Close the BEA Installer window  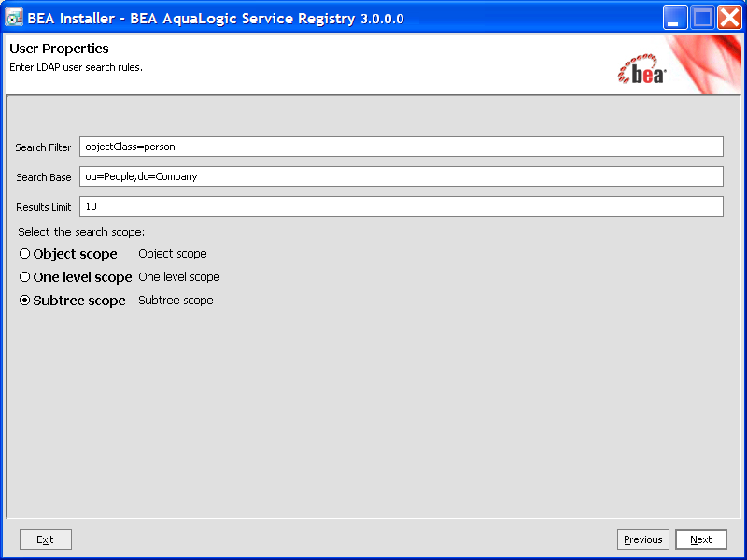pos(729,18)
